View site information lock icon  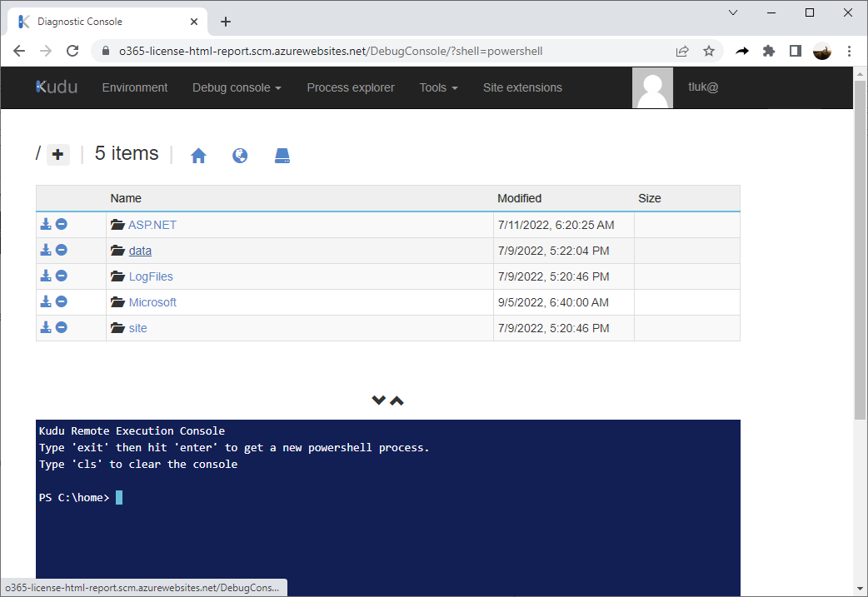pos(106,51)
